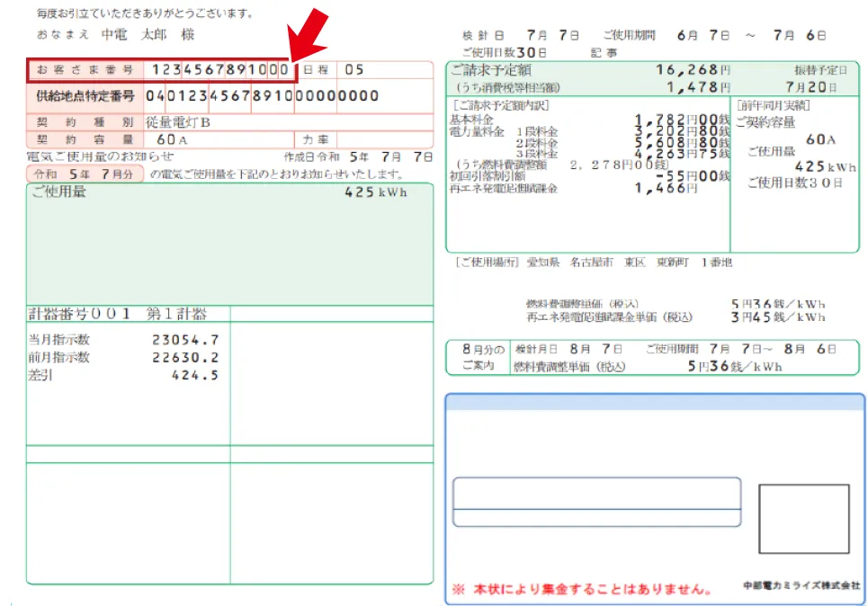Viewport: 868px width, 606px height.
Task: Select ご使用量 label in the large green box
Action: pos(59,192)
